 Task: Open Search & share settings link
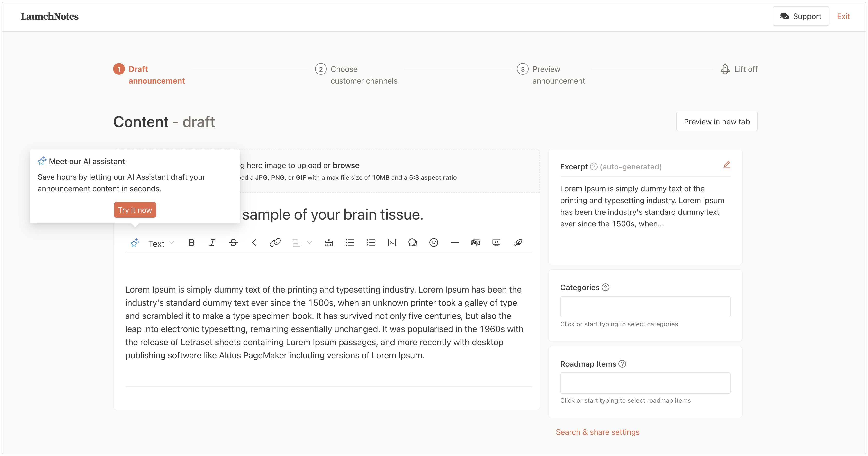[x=597, y=432]
